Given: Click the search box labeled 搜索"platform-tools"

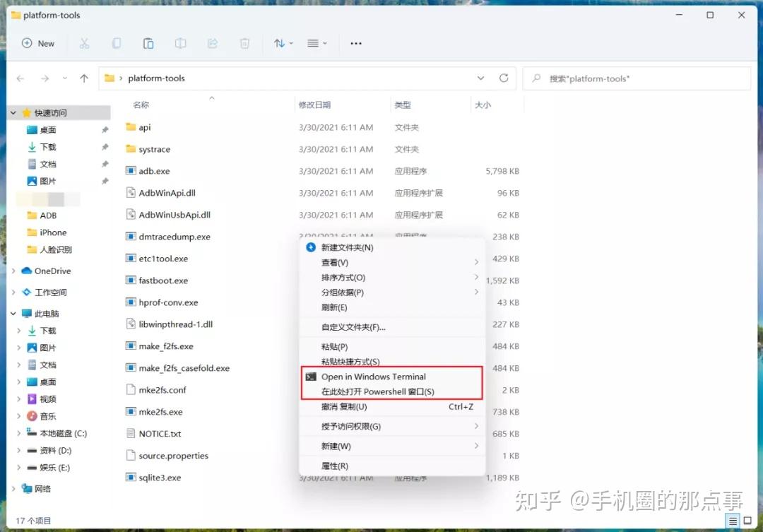Looking at the screenshot, I should coord(636,78).
